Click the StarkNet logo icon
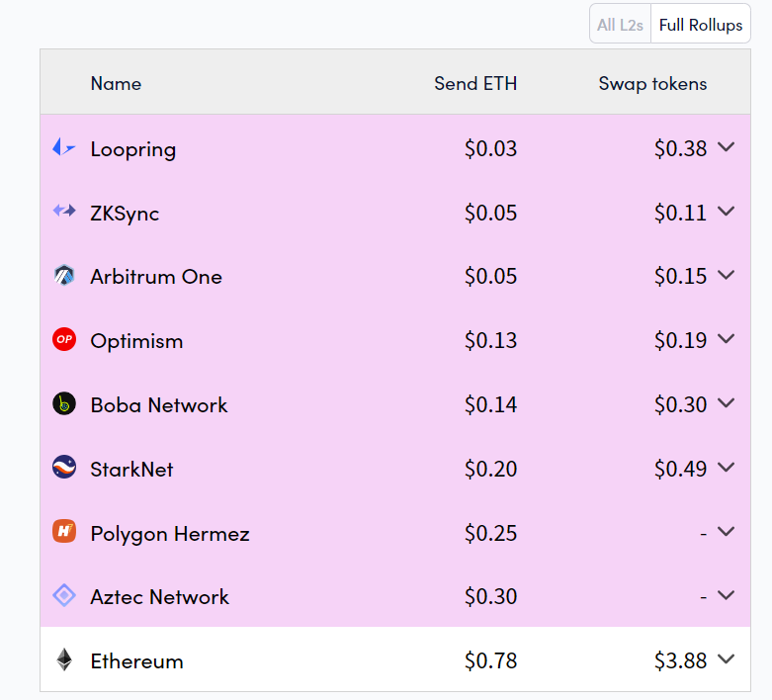Screen dimensions: 772x700 [64, 467]
